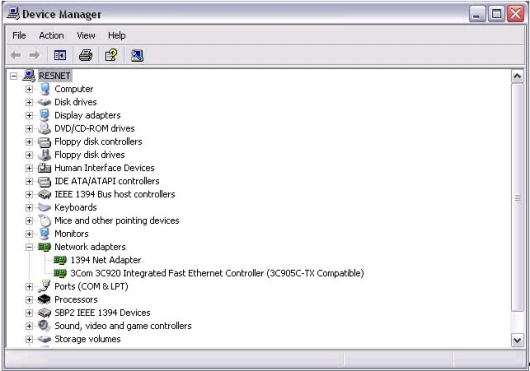Expand the Display adapters node
This screenshot has height=371, width=530.
[x=29, y=116]
